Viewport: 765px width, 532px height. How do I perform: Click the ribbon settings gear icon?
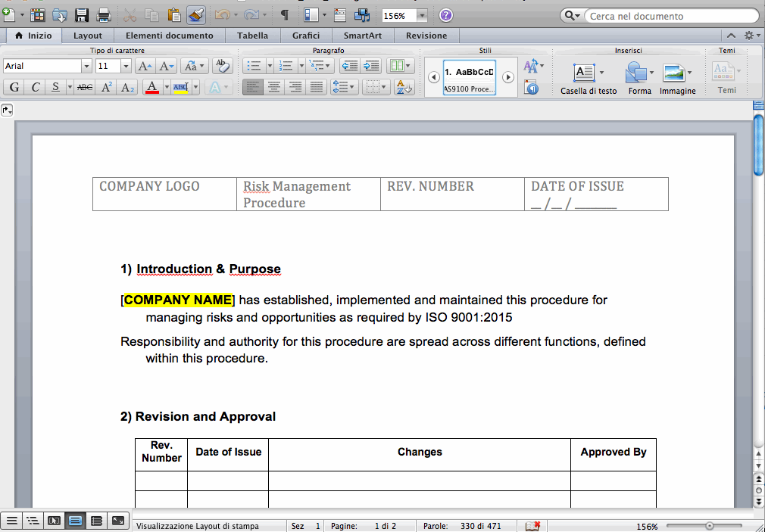click(749, 35)
